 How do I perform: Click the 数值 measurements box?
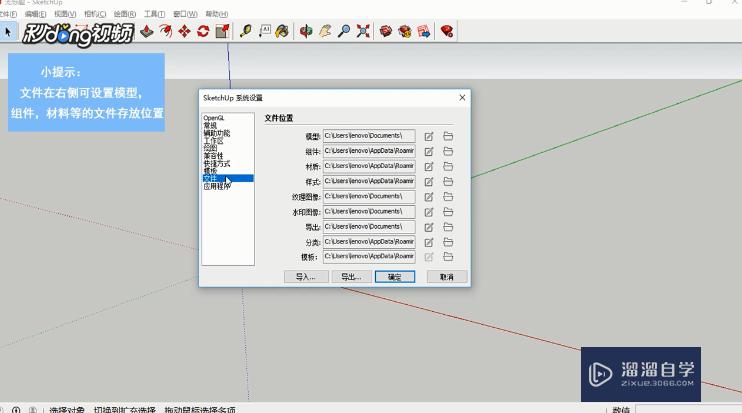[x=689, y=409]
